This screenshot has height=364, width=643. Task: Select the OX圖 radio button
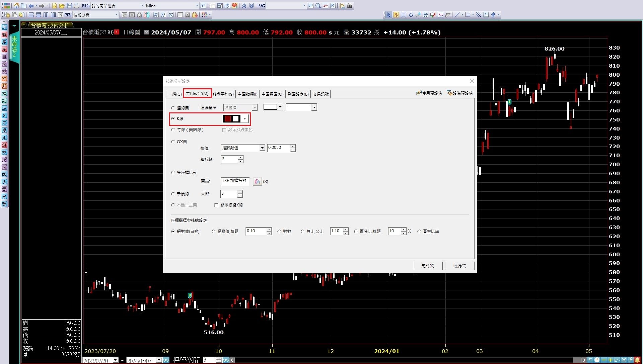[x=173, y=142]
